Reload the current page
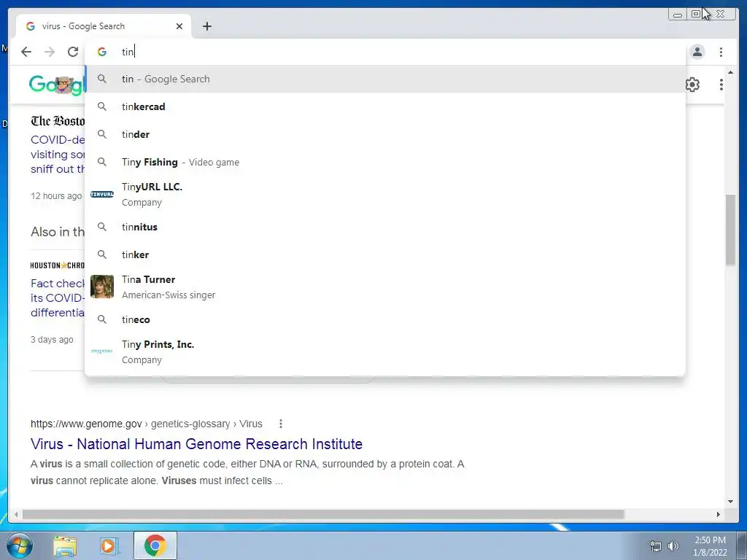The image size is (747, 560). point(73,52)
